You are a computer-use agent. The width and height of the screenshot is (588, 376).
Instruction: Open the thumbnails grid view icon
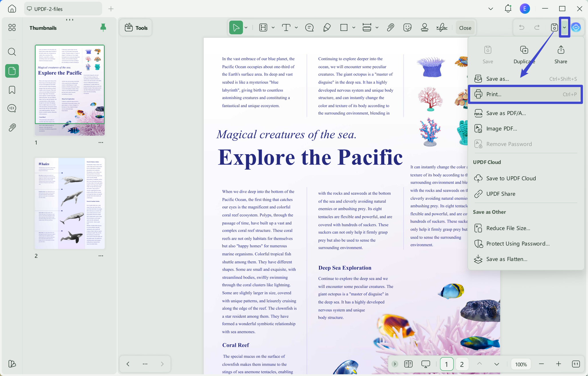tap(12, 27)
